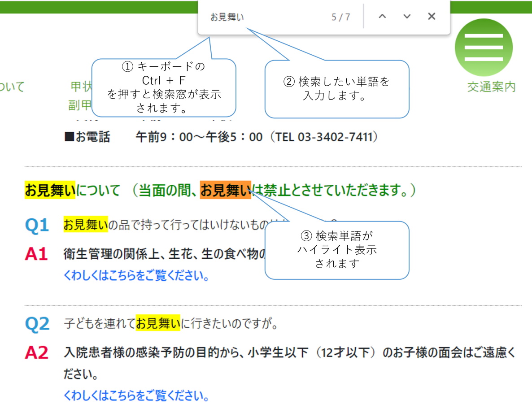Click the 5 / 7 match counter
The image size is (532, 413).
point(341,17)
